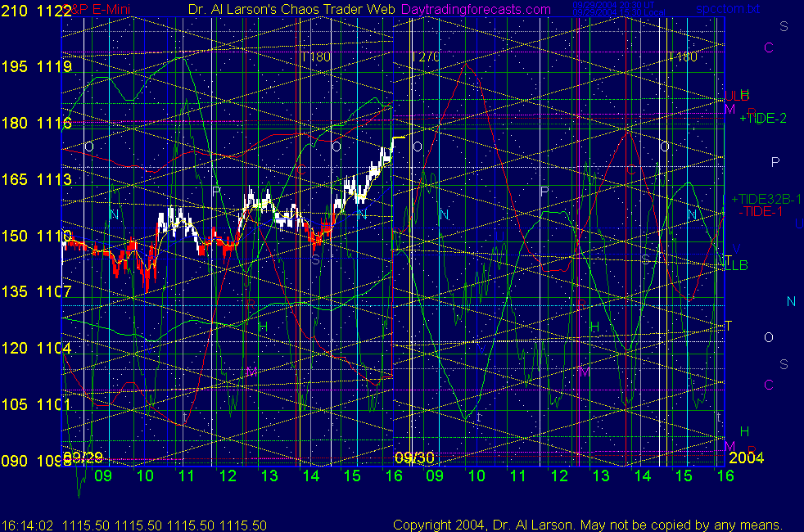Screen dimensions: 804x532
Task: Click the green "+TIDE-2" legend label
Action: (763, 119)
